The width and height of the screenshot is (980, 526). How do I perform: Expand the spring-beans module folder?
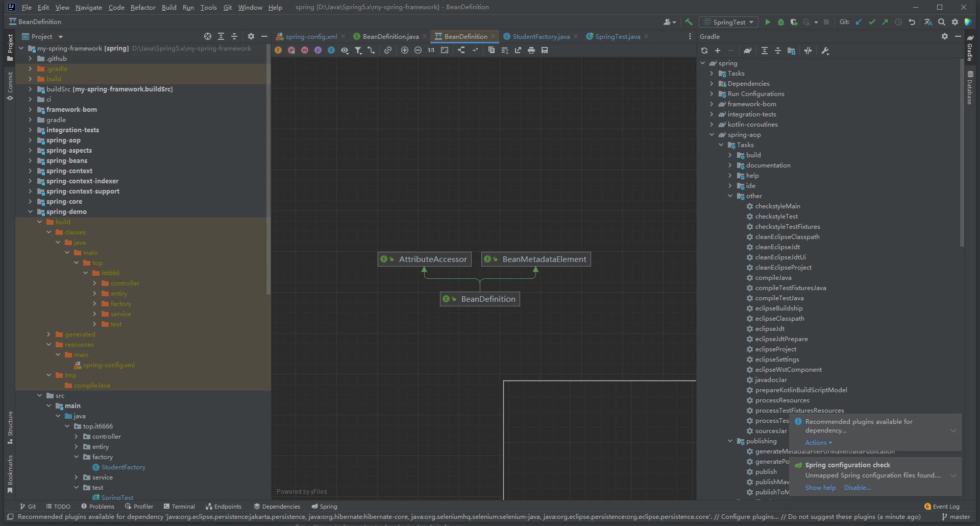[30, 161]
